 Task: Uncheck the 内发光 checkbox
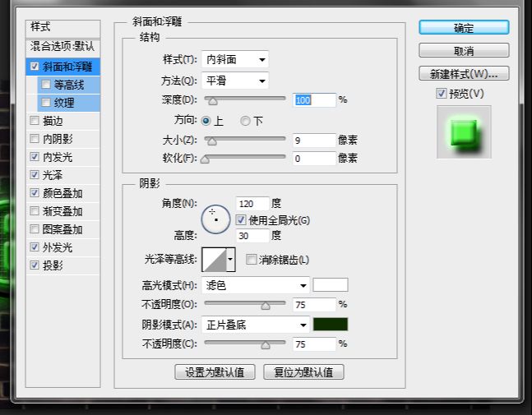pyautogui.click(x=35, y=157)
